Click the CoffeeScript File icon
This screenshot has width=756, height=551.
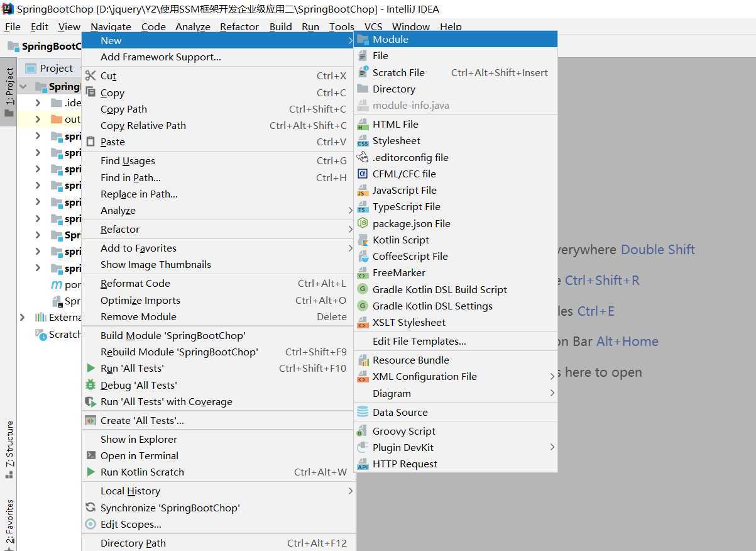363,257
